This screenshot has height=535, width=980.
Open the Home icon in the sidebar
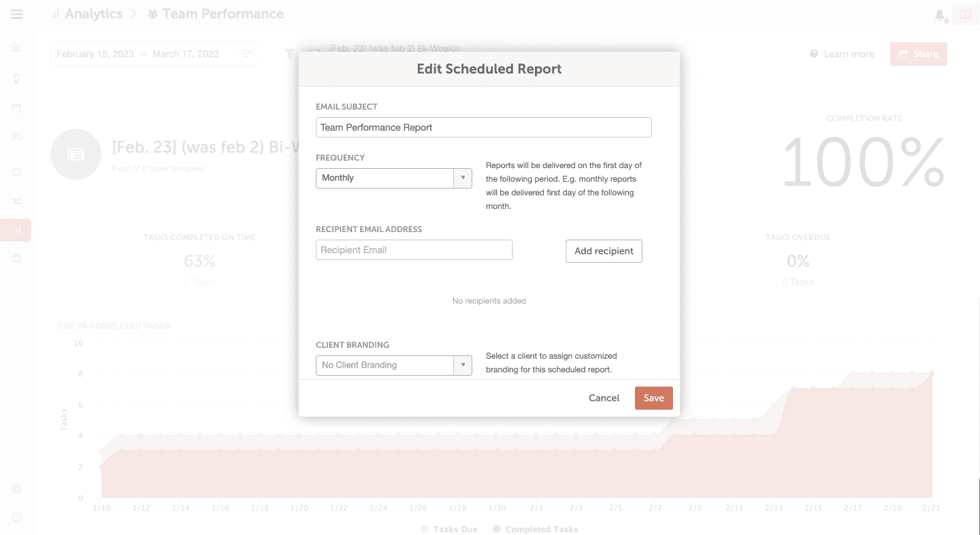[16, 46]
